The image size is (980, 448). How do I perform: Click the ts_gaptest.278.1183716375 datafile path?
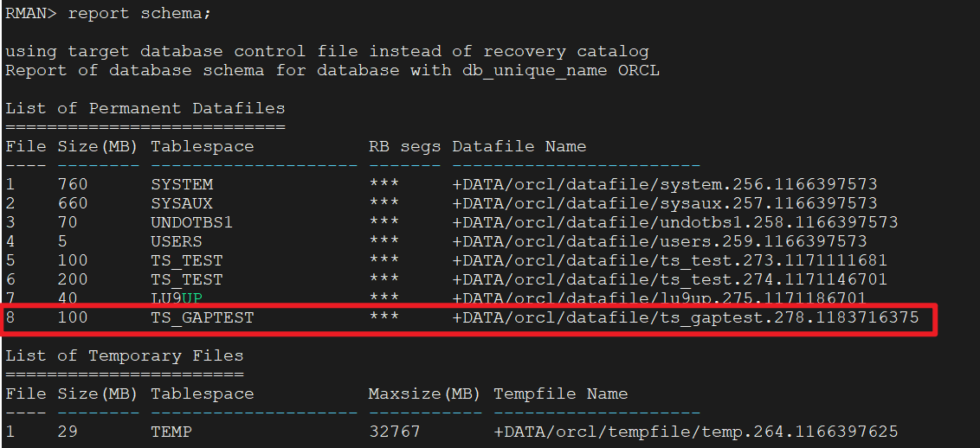(x=686, y=318)
